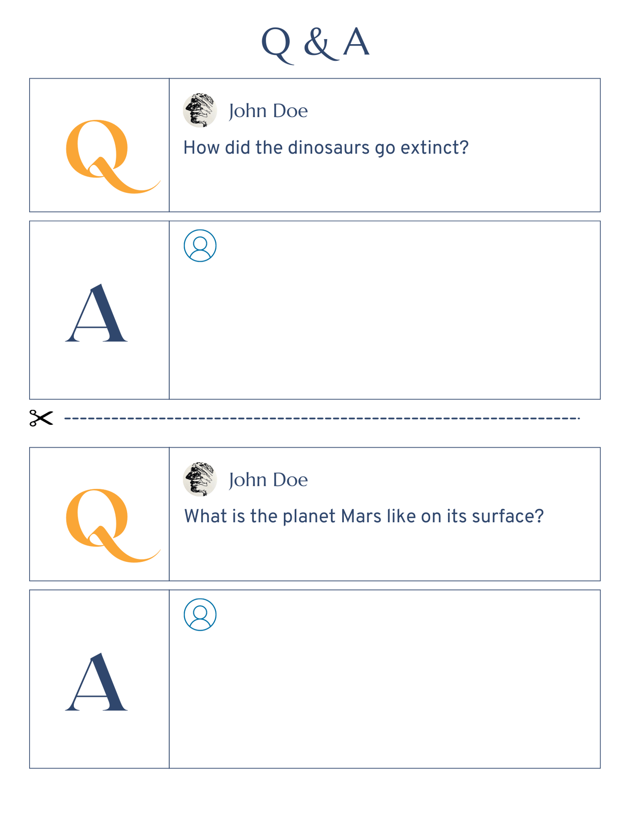644x833 pixels.
Task: Click inside the first empty answer box
Action: tap(385, 326)
